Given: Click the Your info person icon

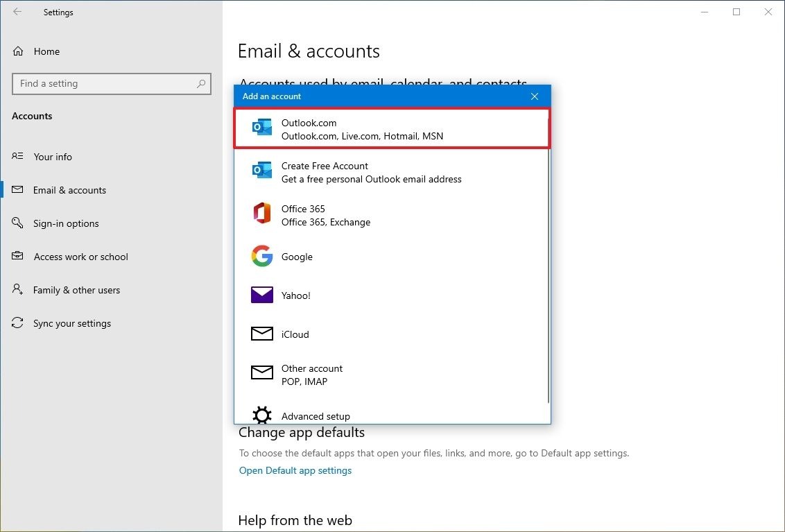Looking at the screenshot, I should [17, 156].
